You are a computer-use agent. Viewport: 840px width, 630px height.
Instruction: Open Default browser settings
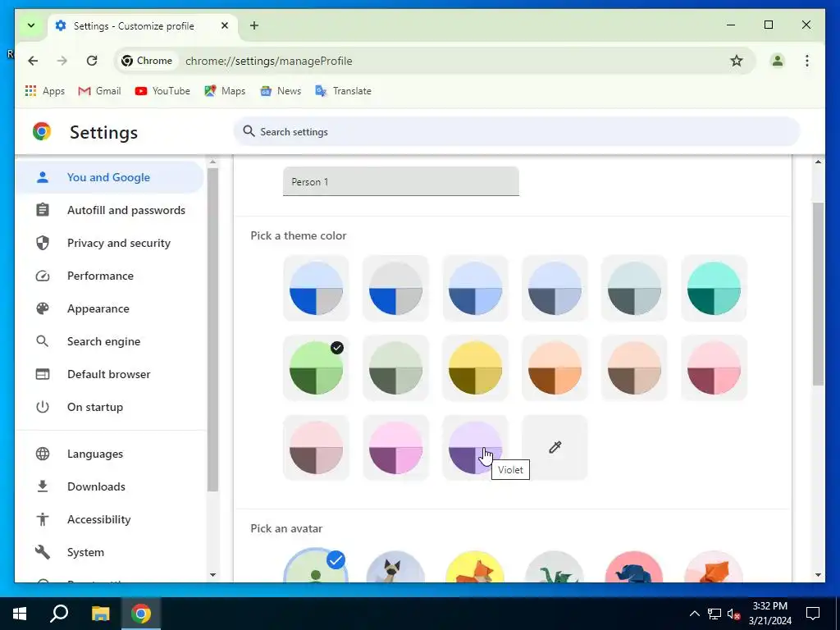pyautogui.click(x=109, y=374)
